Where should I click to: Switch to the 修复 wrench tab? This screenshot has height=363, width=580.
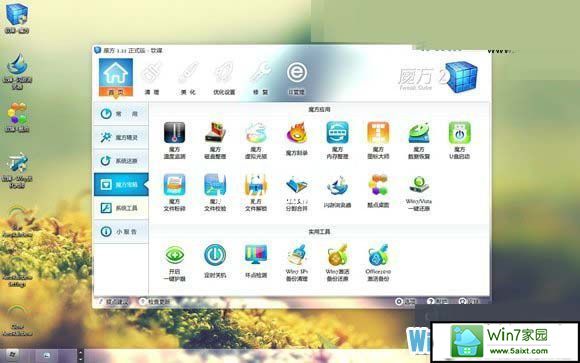[x=260, y=78]
